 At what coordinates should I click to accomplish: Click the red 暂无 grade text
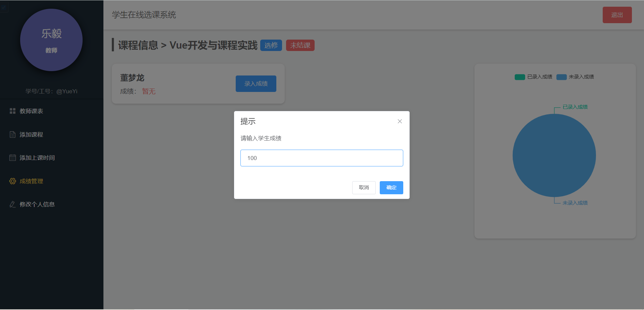tap(149, 91)
